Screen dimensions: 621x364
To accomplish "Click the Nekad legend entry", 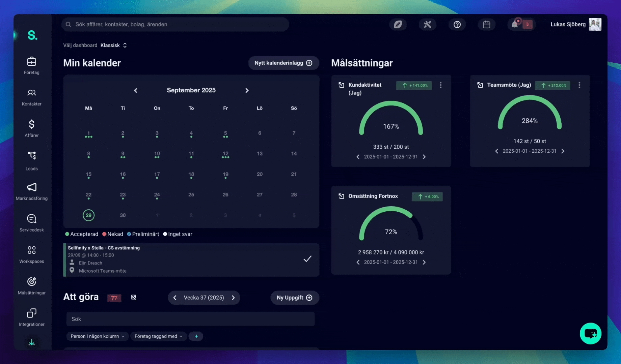I will [113, 234].
